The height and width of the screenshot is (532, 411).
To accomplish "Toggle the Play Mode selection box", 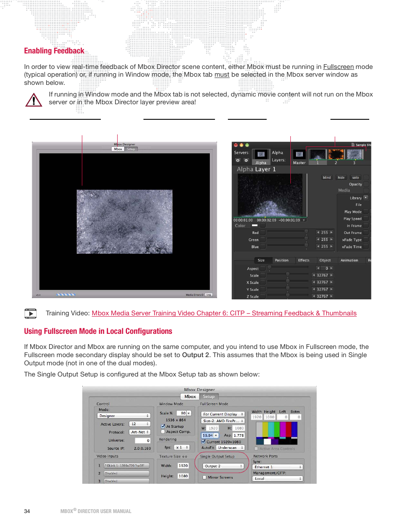I will tap(366, 212).
